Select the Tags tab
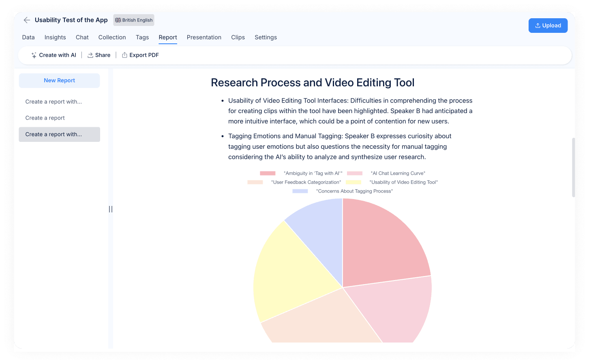The image size is (589, 364). click(142, 37)
